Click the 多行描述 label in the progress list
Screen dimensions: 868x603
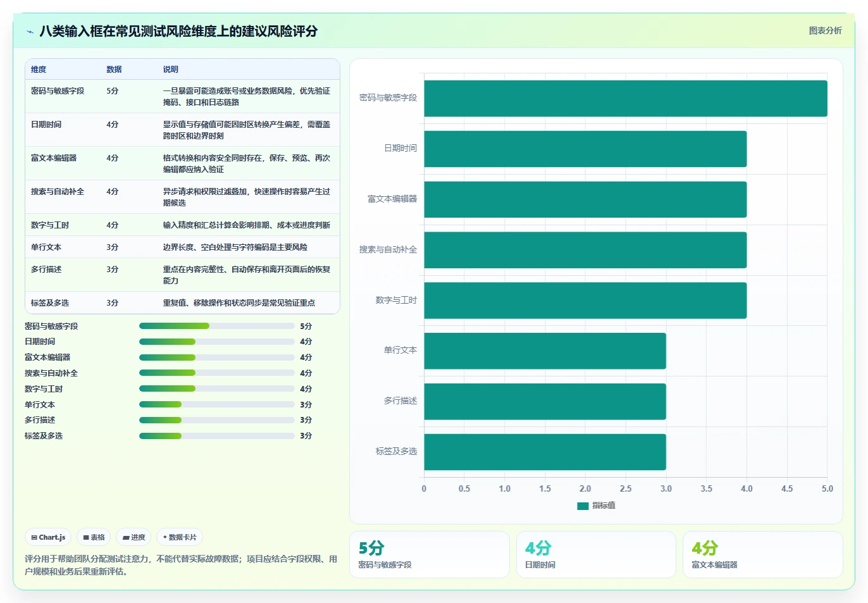pyautogui.click(x=40, y=420)
